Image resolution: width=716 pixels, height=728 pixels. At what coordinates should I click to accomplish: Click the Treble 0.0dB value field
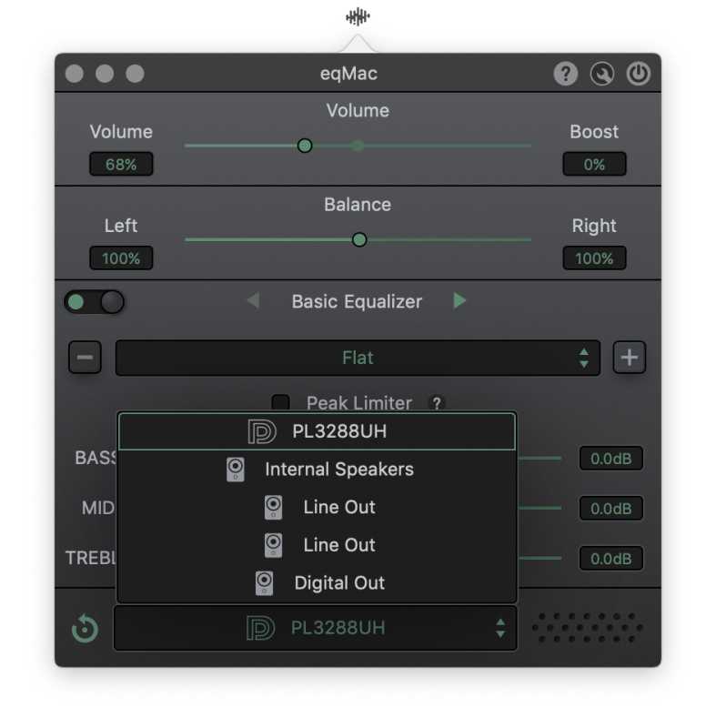pos(611,559)
